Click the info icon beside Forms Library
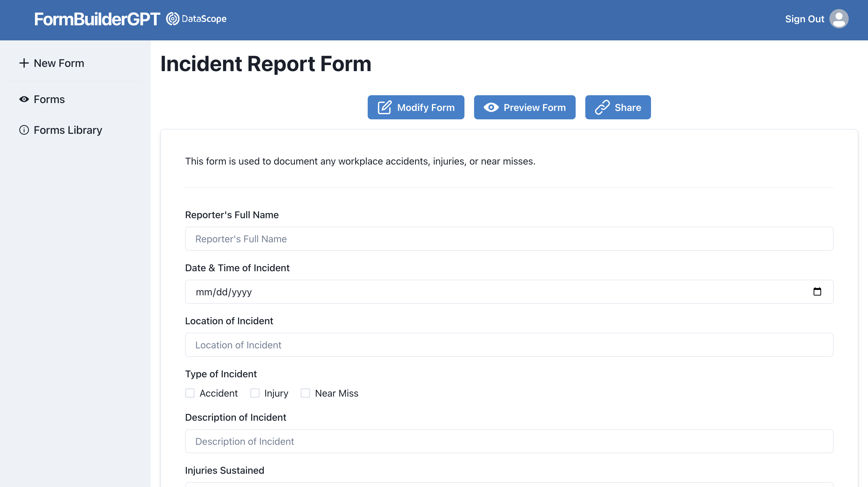 [x=24, y=130]
